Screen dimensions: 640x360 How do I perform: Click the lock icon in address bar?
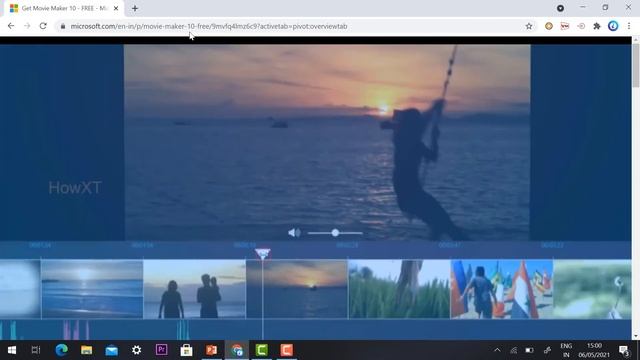pos(62,26)
